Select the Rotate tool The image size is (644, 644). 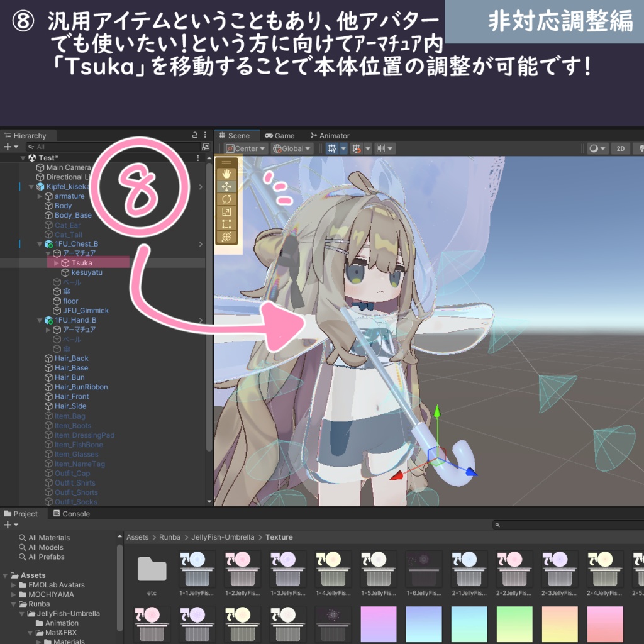[226, 199]
